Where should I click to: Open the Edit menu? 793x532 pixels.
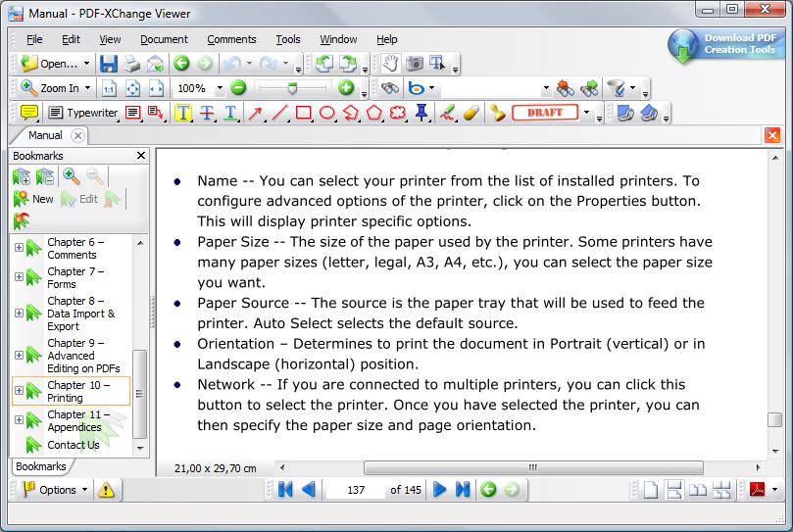pyautogui.click(x=71, y=39)
